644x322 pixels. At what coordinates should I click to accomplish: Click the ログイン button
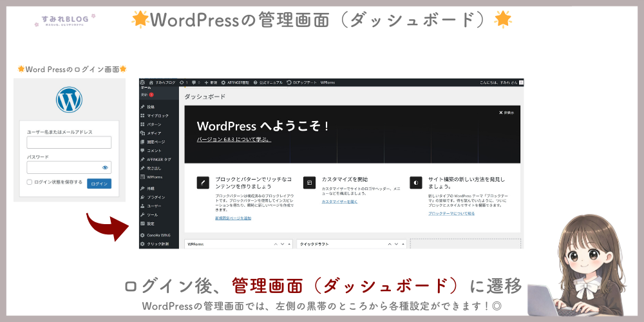[x=99, y=184]
